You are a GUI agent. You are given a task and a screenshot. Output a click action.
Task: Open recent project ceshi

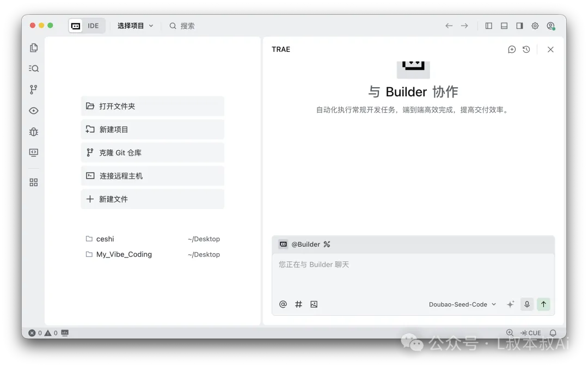pos(152,239)
